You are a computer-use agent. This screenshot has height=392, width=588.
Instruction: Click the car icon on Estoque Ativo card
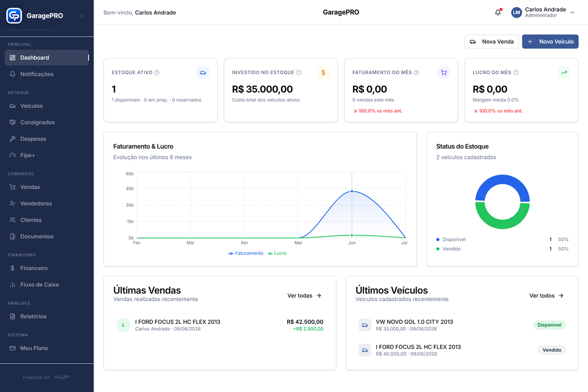coord(203,73)
